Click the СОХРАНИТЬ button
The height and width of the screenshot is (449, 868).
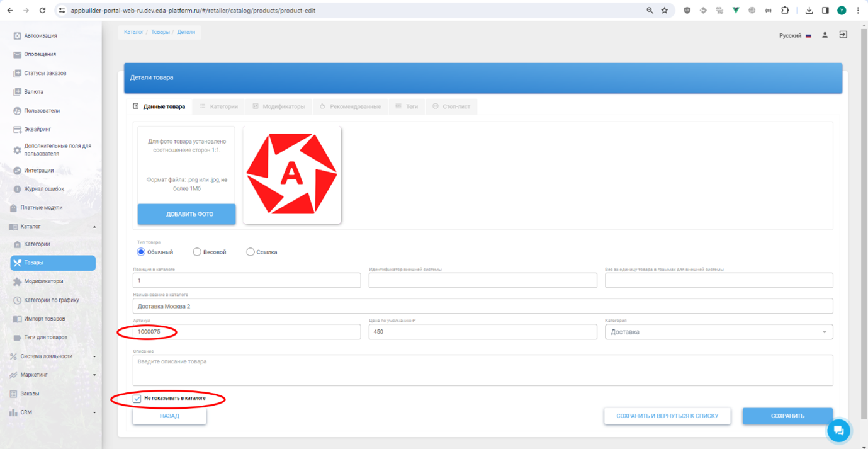tap(787, 416)
